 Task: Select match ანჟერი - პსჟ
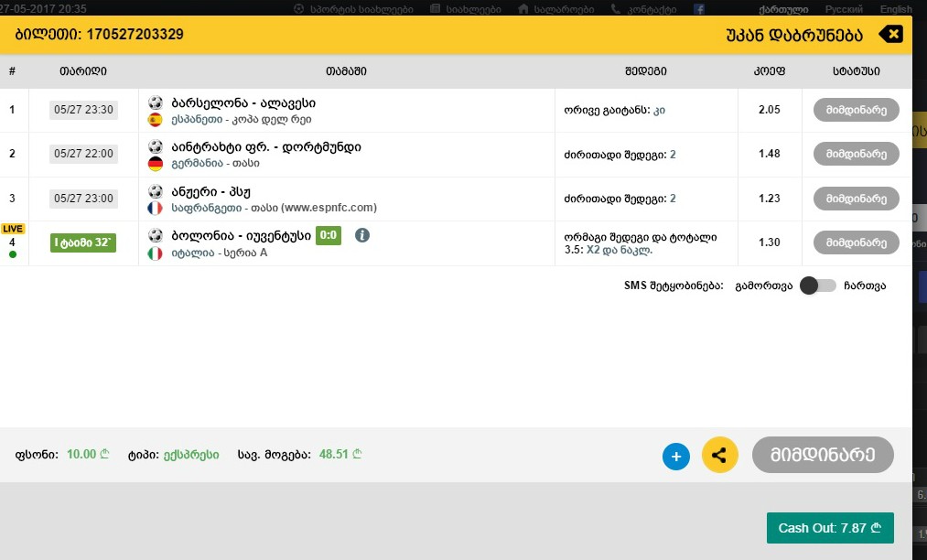pyautogui.click(x=211, y=191)
